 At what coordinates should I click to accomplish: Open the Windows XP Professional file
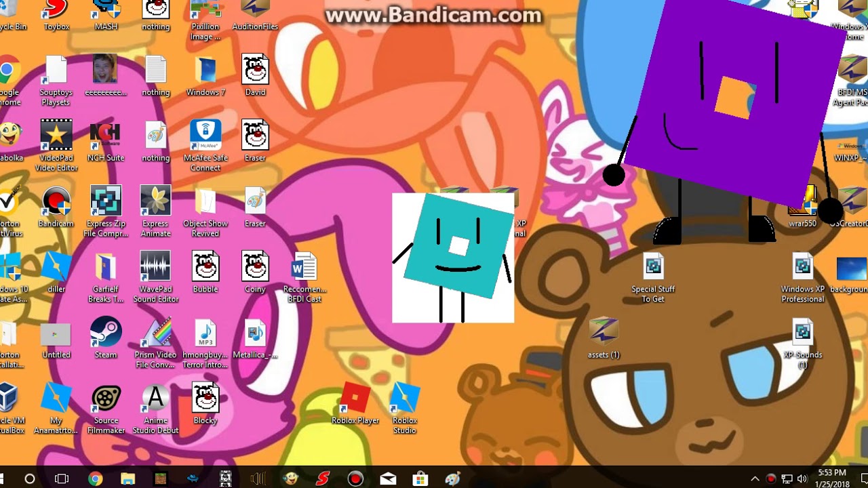pos(802,277)
